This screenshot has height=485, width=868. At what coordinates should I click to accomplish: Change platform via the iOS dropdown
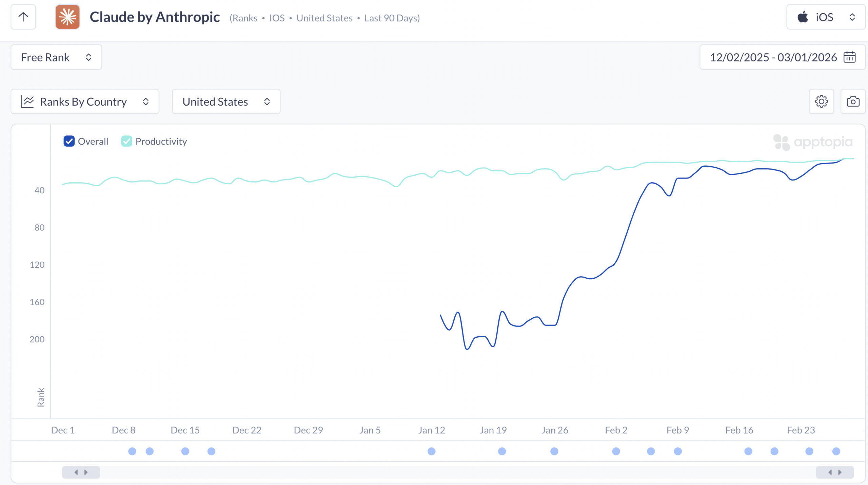[826, 17]
